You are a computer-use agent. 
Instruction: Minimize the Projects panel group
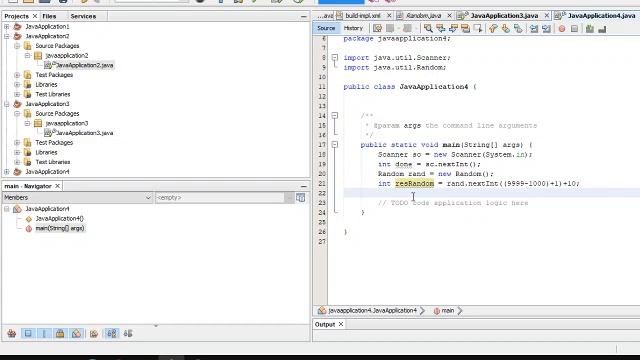click(303, 16)
